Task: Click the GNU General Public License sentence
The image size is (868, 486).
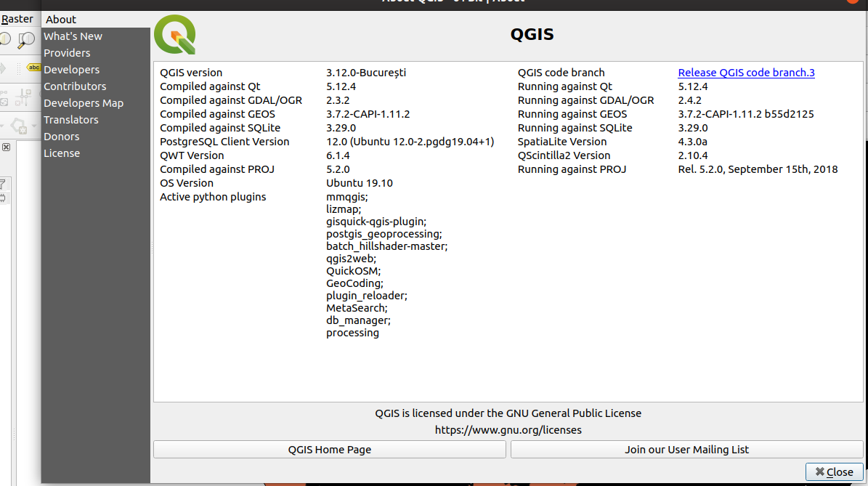Action: 508,413
